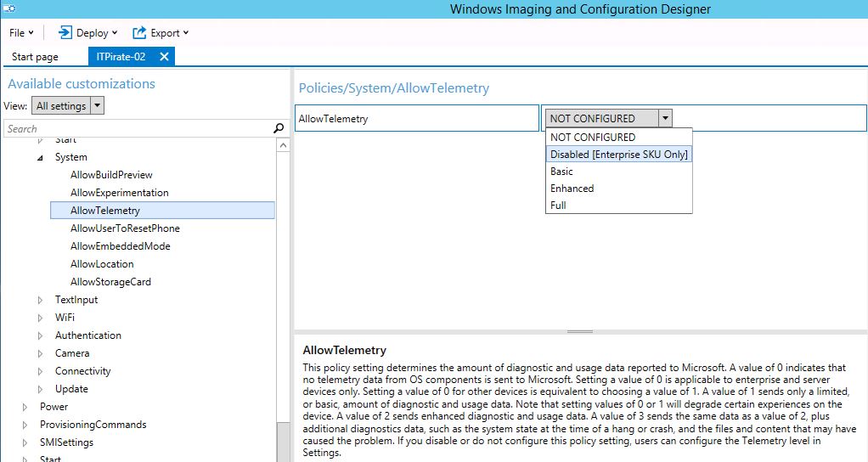Select AllowLocation in the tree
Image resolution: width=868 pixels, height=462 pixels.
[102, 264]
